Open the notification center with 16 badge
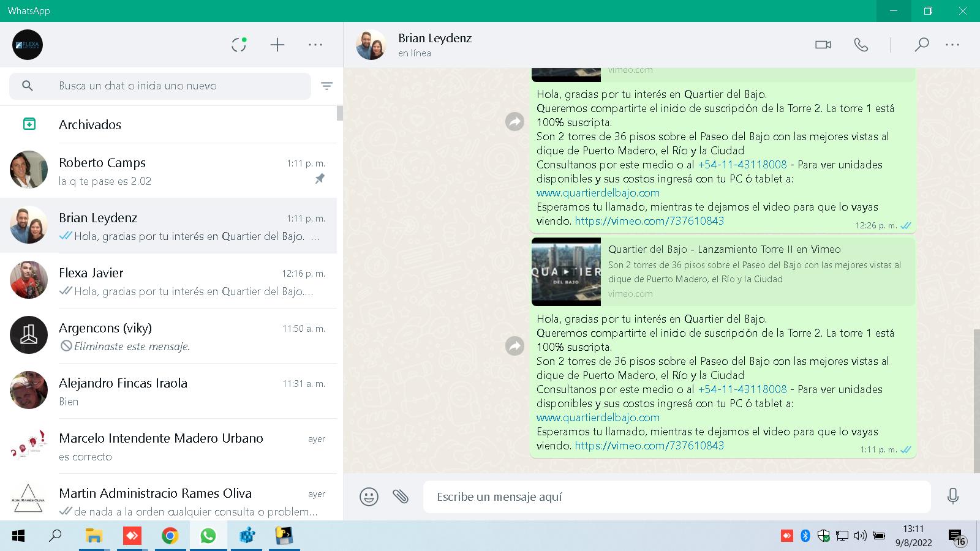The width and height of the screenshot is (980, 551). [956, 538]
